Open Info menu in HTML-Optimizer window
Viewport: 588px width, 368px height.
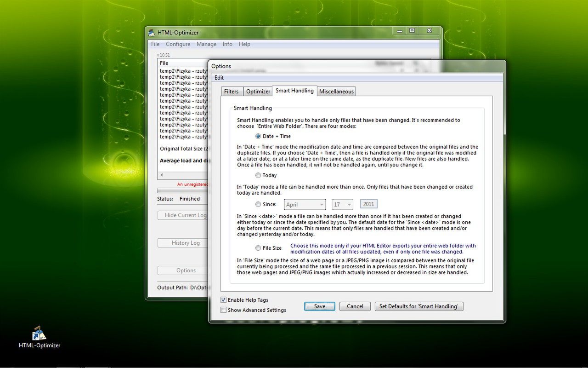tap(227, 44)
